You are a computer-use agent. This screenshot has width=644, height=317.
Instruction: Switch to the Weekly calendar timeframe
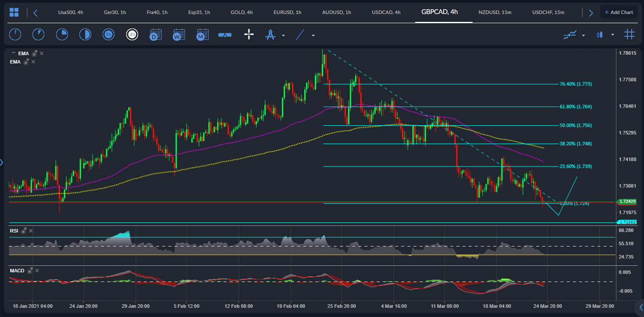(179, 35)
